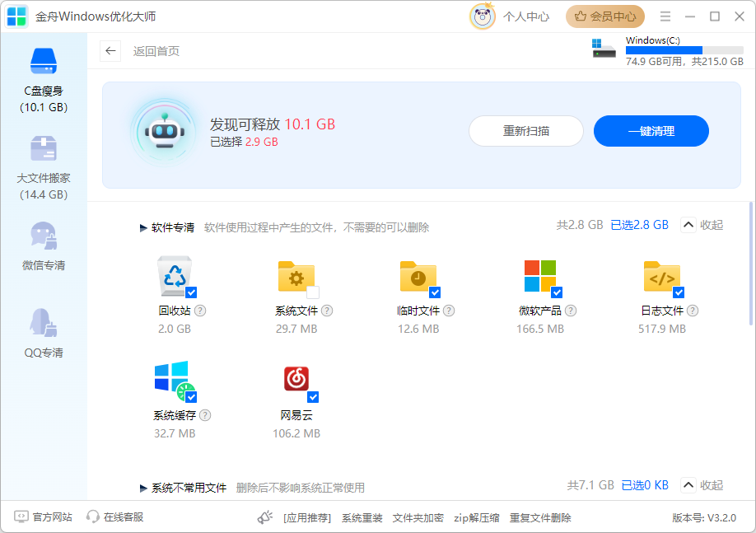Viewport: 756px width, 533px height.
Task: Open the 回收站 recycle bin icon
Action: tap(174, 277)
